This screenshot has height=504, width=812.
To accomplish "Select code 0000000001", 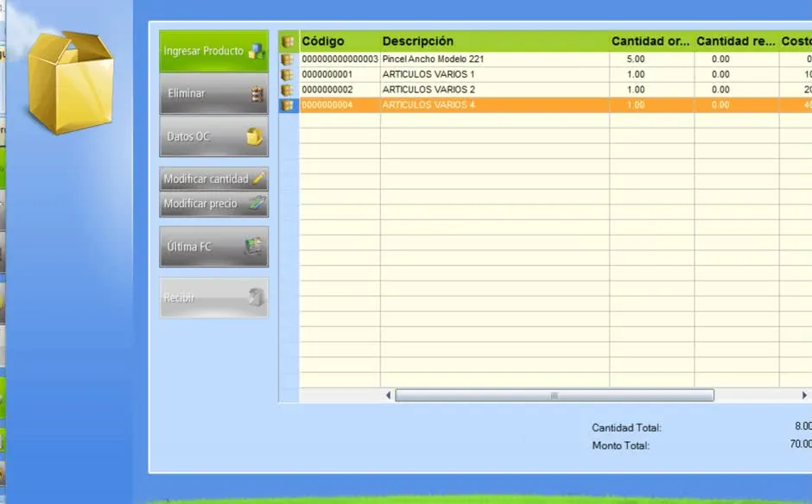I will click(x=327, y=74).
